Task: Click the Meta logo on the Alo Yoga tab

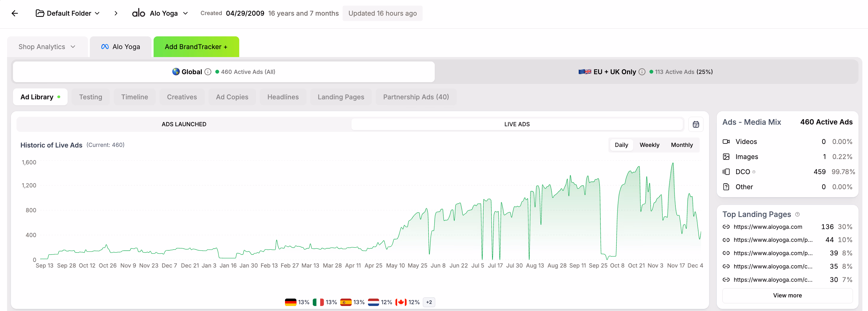Action: tap(105, 46)
